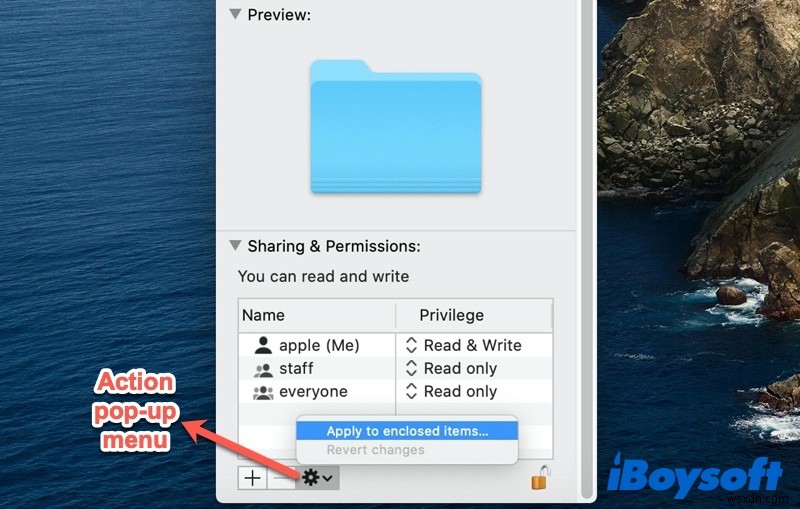
Task: Click the Sharing & Permissions heading
Action: pos(334,246)
